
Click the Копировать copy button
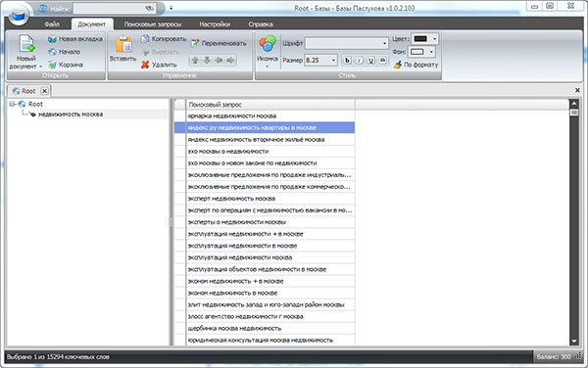click(163, 39)
